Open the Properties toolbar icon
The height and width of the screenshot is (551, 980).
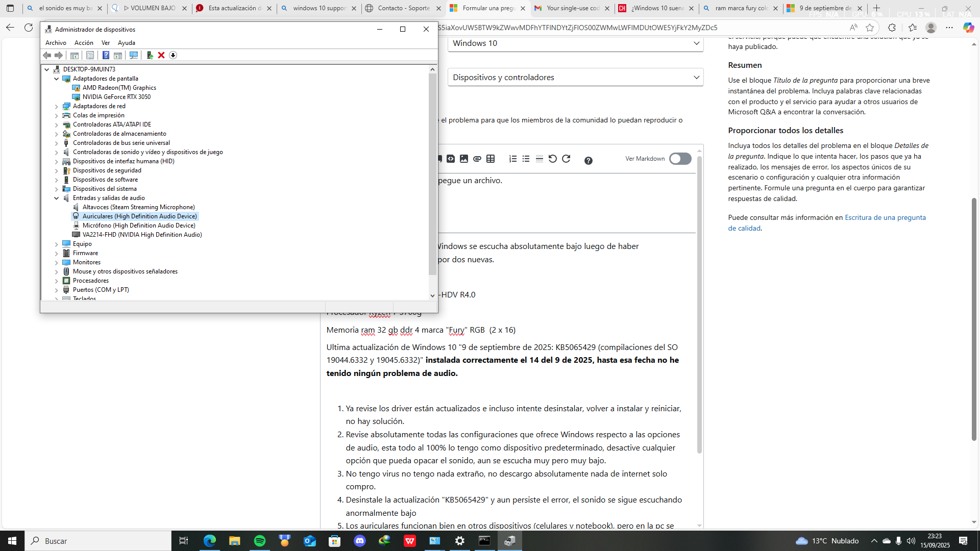pos(90,55)
